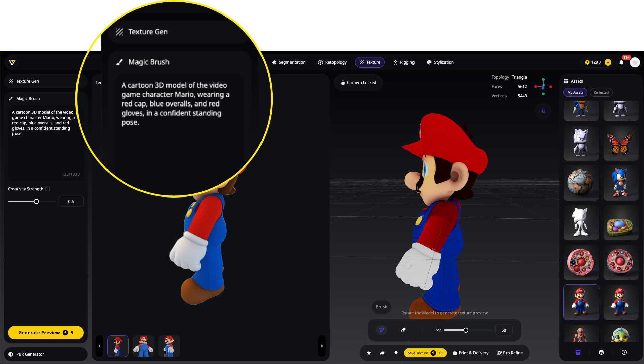
Task: Go to next preview thumbnails
Action: [x=322, y=346]
